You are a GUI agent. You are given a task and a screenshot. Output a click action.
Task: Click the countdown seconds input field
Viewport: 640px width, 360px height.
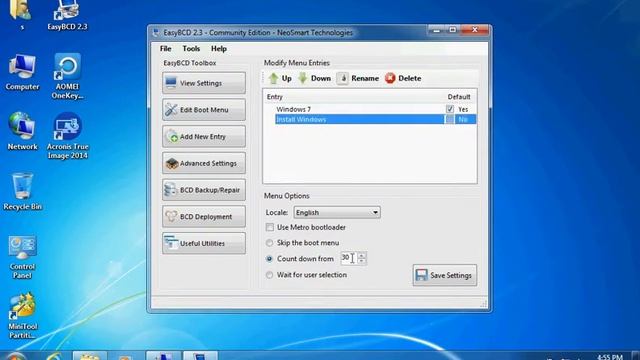[348, 258]
